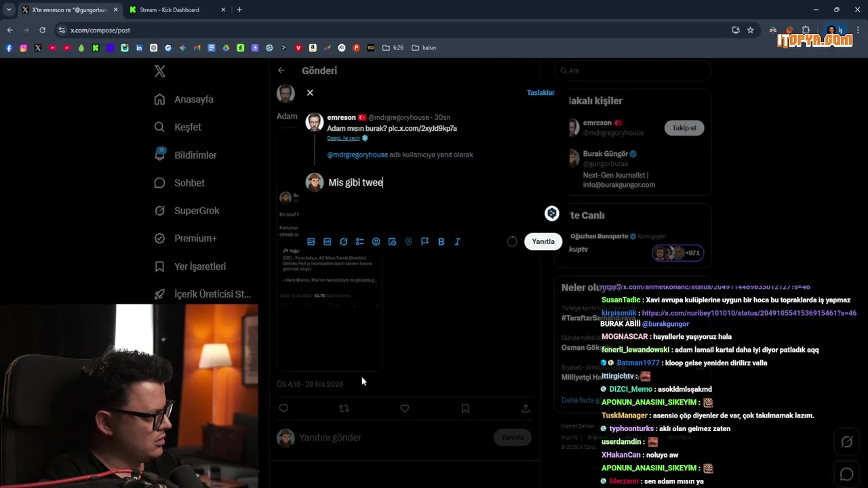Click the flag icon in reply toolbar
Viewport: 868px width, 488px height.
(x=425, y=241)
